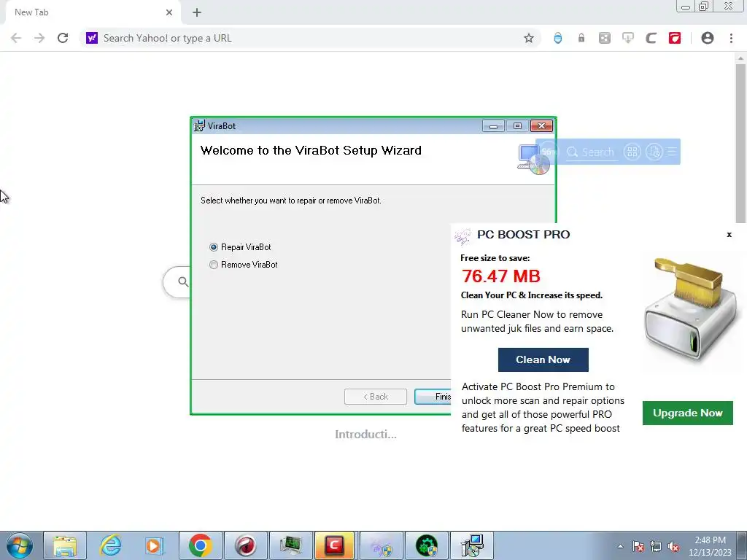The width and height of the screenshot is (747, 560).
Task: Open the green gear taskbar icon
Action: pos(426,545)
